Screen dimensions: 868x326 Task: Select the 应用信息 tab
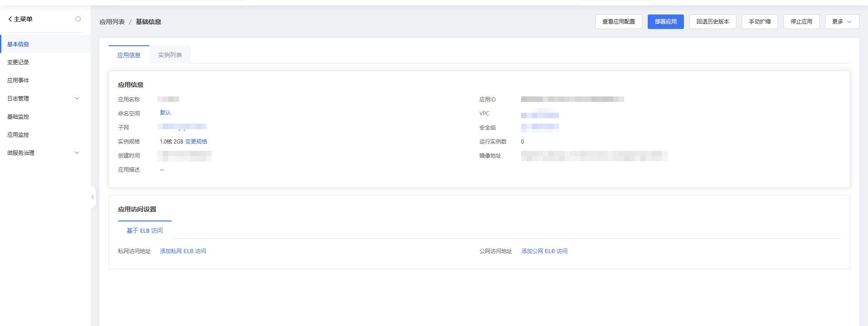click(129, 55)
